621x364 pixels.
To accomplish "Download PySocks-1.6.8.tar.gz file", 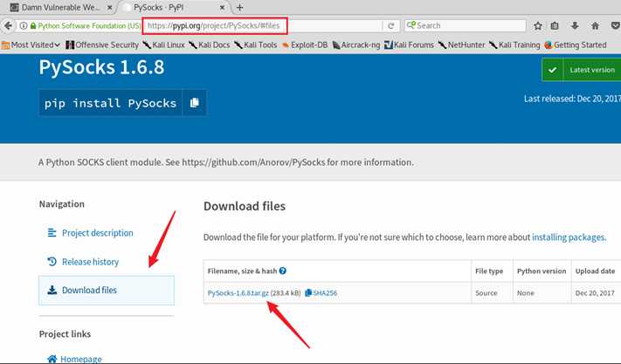I will pyautogui.click(x=238, y=293).
